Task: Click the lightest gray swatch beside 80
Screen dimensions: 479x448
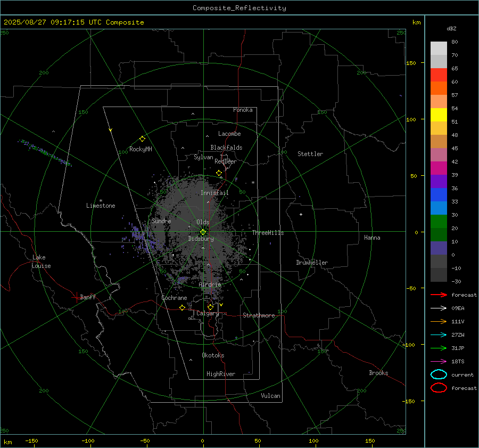Action: point(439,48)
